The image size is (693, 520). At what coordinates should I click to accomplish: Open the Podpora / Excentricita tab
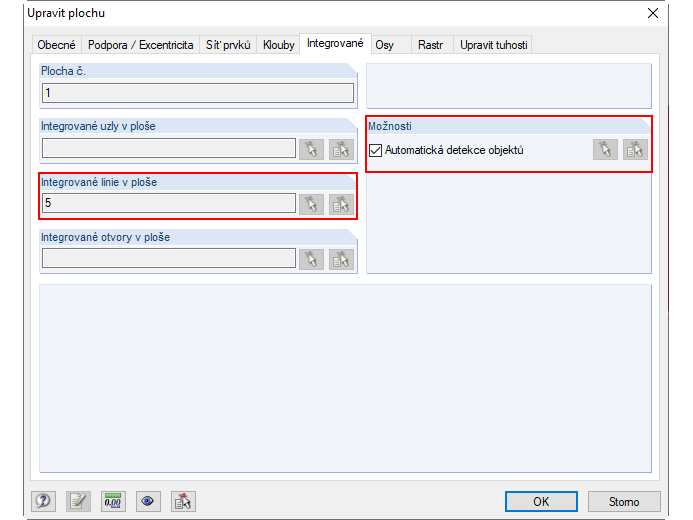click(x=141, y=45)
